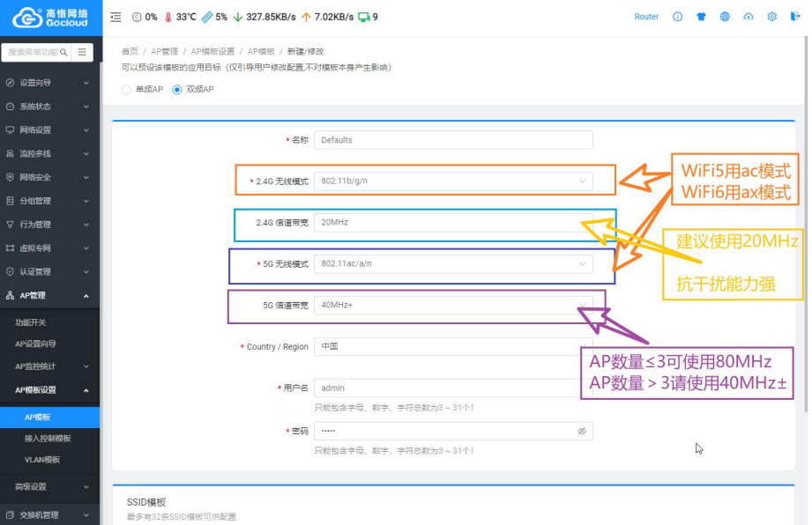The width and height of the screenshot is (812, 525).
Task: Click the info circle icon in header
Action: [678, 17]
